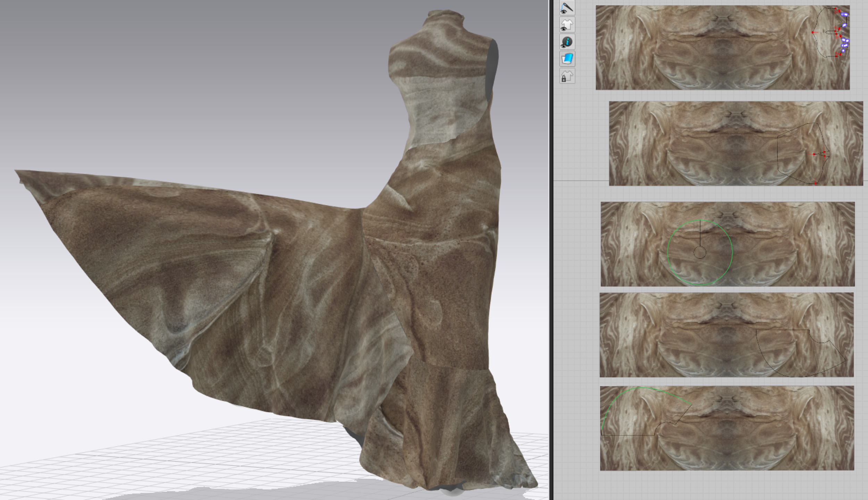868x500 pixels.
Task: Click the blue fabric texture surface icon
Action: tap(567, 59)
